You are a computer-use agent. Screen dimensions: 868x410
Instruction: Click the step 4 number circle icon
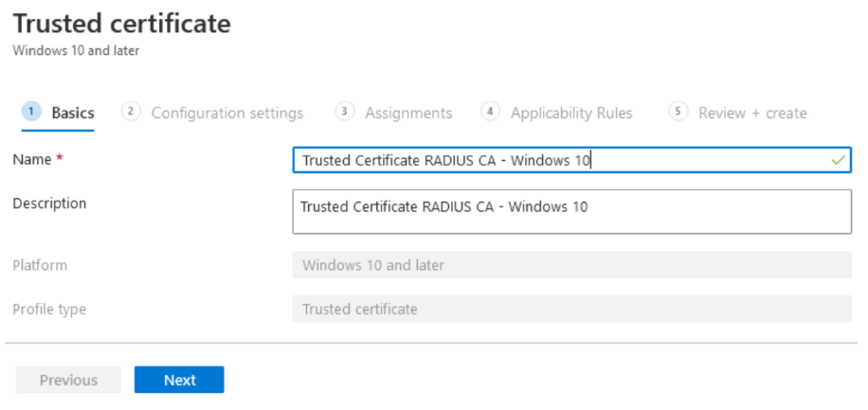490,112
